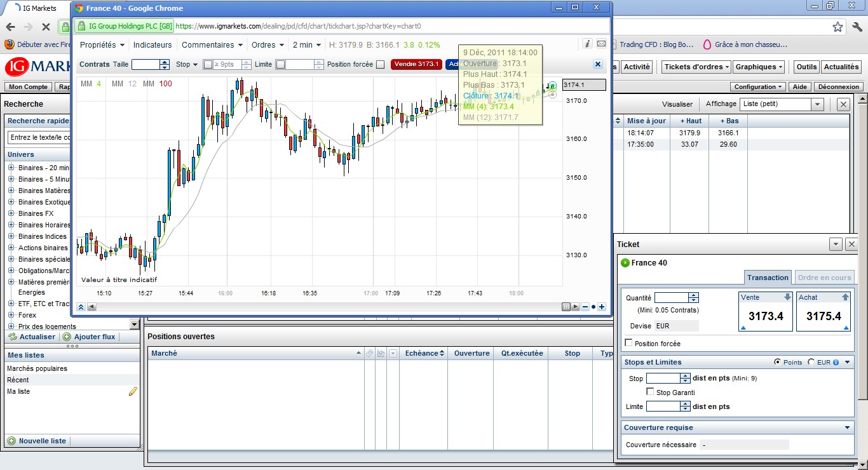
Task: Click blue info icon next to EUR
Action: 836,362
